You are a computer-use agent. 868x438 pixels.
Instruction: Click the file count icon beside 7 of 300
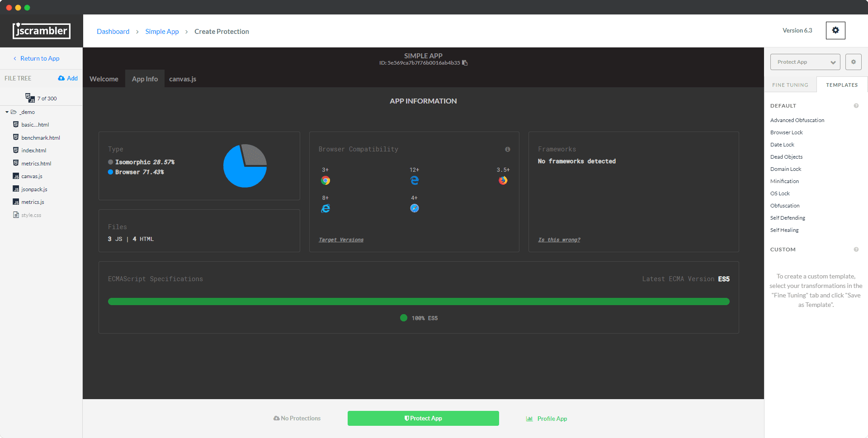pyautogui.click(x=30, y=98)
